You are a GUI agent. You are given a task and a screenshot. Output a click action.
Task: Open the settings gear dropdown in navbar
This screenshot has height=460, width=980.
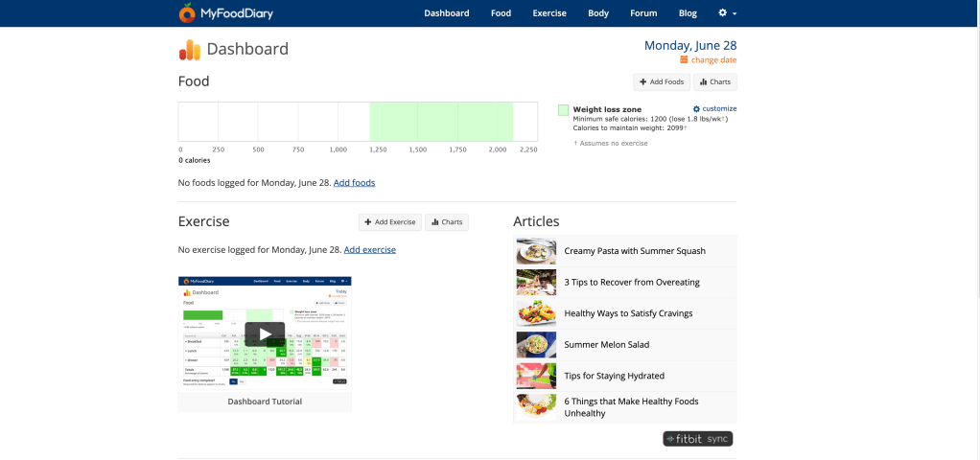tap(727, 13)
